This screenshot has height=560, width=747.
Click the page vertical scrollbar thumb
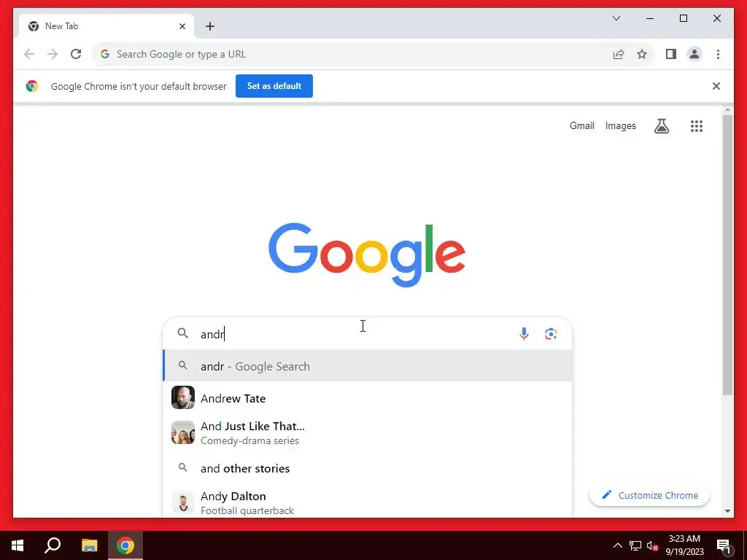(727, 254)
